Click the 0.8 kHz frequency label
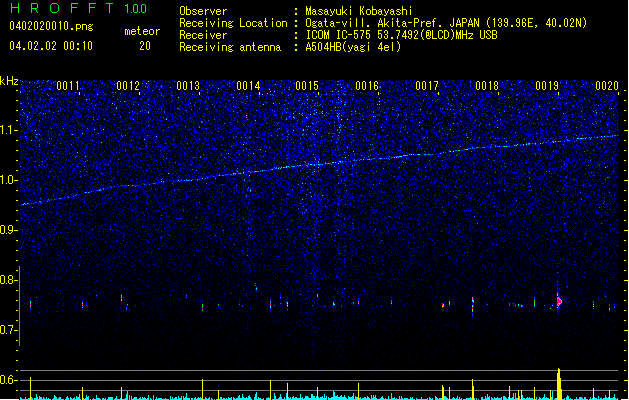 (9, 280)
